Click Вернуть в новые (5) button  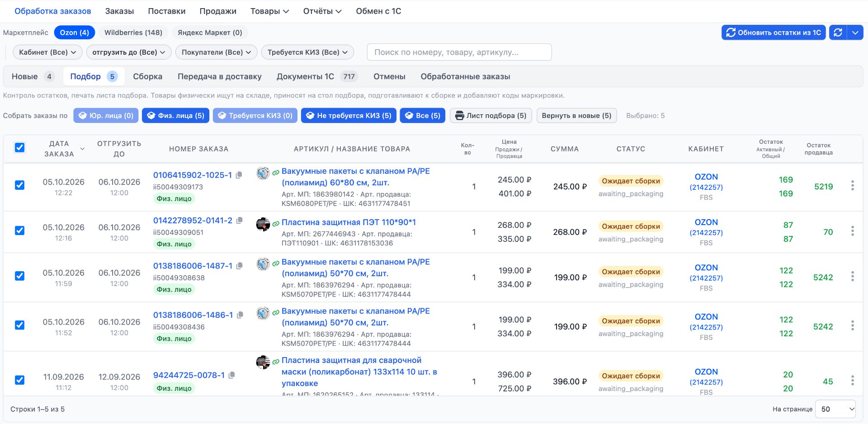pyautogui.click(x=576, y=116)
